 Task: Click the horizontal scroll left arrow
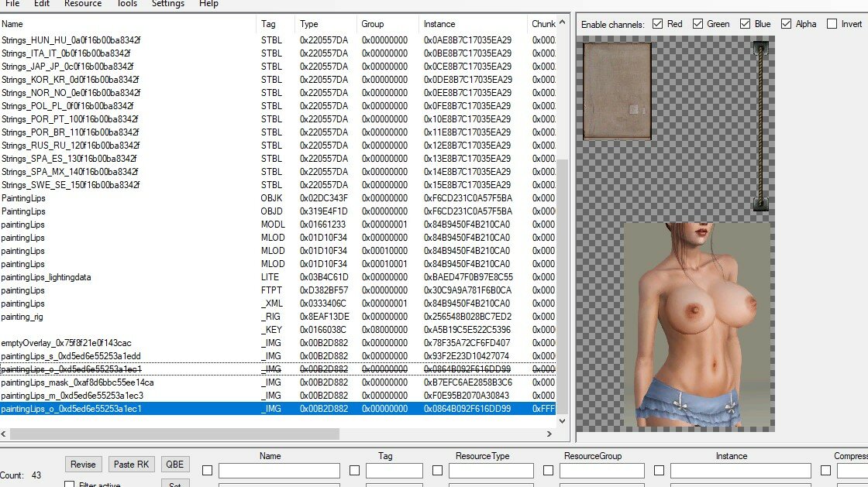[4, 434]
